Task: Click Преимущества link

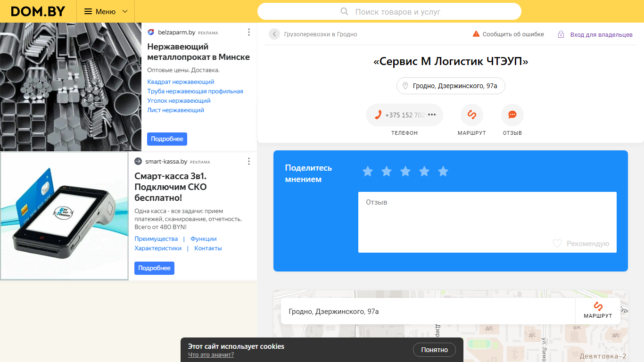Action: 156,239
